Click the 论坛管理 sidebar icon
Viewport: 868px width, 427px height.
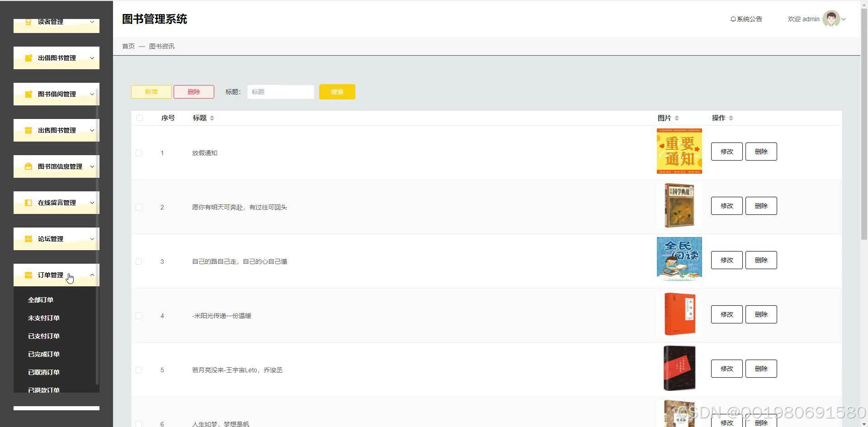point(28,239)
